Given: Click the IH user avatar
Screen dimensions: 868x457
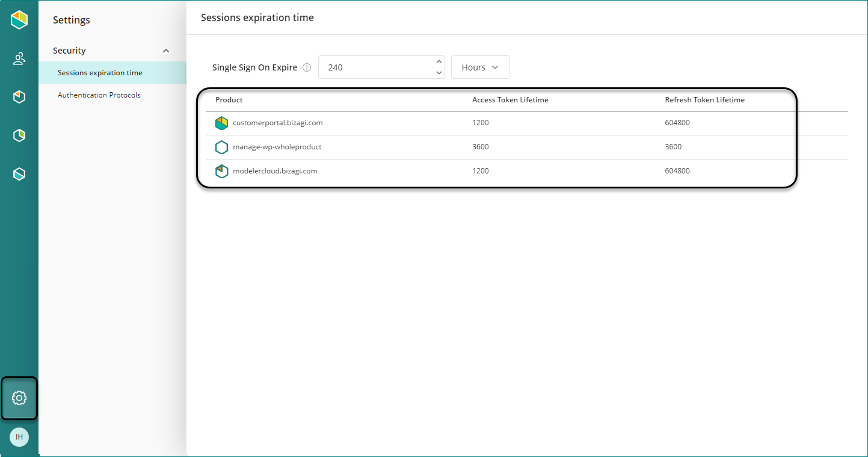Looking at the screenshot, I should coord(19,437).
